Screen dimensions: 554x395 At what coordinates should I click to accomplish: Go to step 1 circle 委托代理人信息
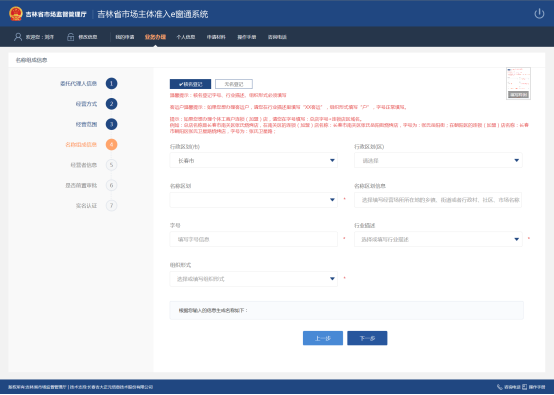pos(111,83)
